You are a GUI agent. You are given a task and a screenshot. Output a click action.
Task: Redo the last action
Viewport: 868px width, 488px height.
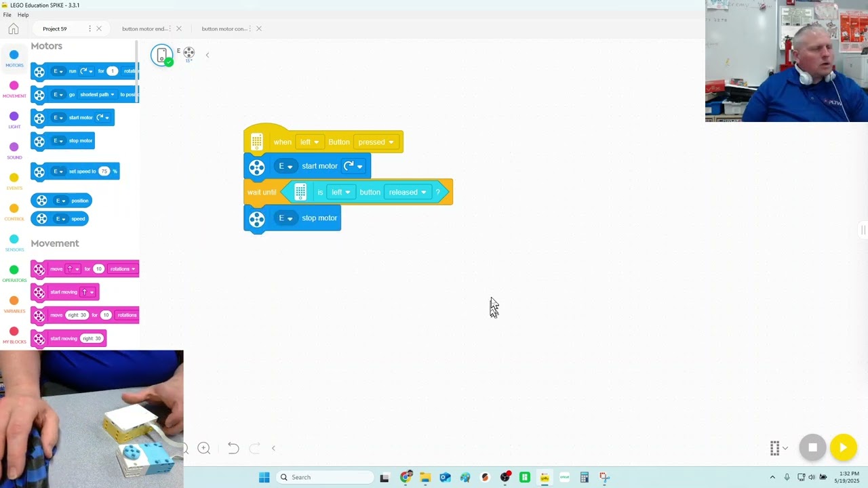[x=255, y=448]
